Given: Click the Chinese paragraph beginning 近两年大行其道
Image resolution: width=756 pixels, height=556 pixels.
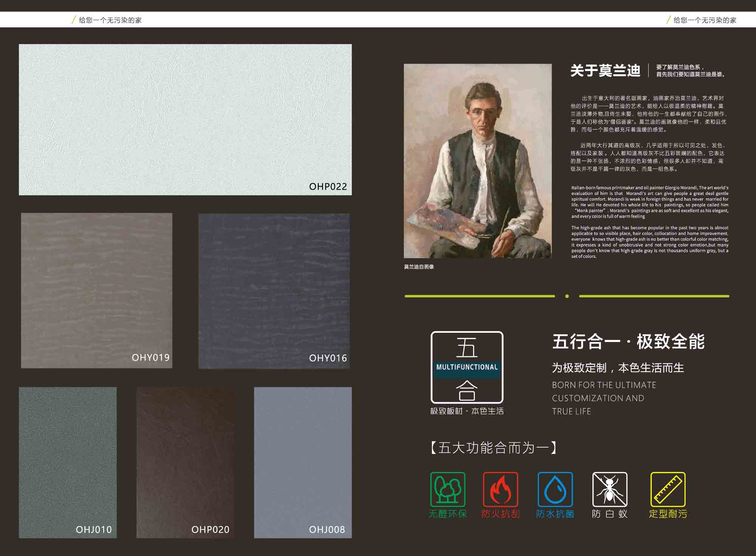Looking at the screenshot, I should click(648, 157).
